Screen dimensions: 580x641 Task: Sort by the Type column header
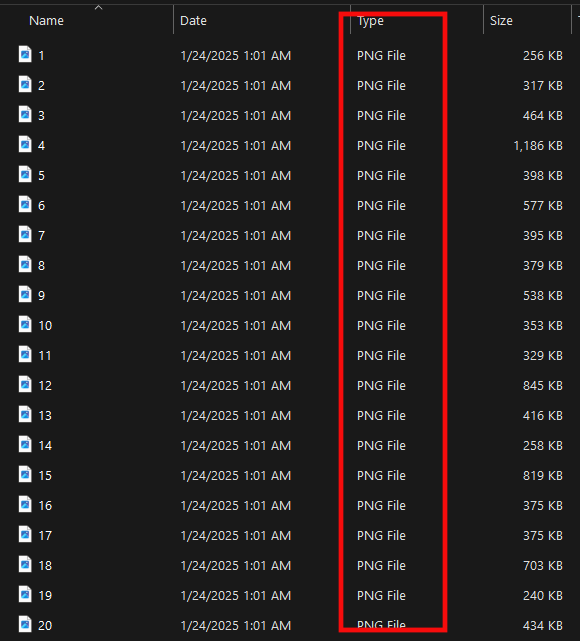[370, 21]
